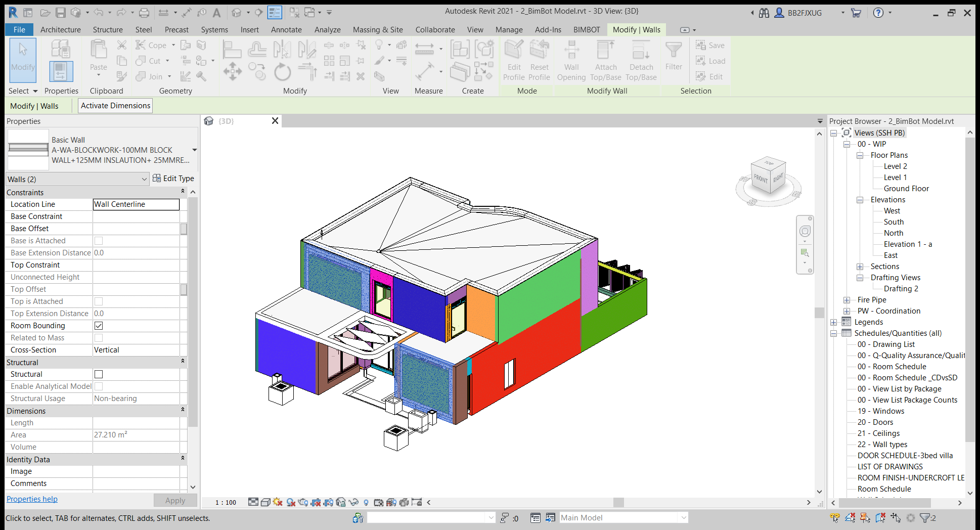980x530 pixels.
Task: Uncheck the Room Bounding checkbox
Action: tap(99, 326)
